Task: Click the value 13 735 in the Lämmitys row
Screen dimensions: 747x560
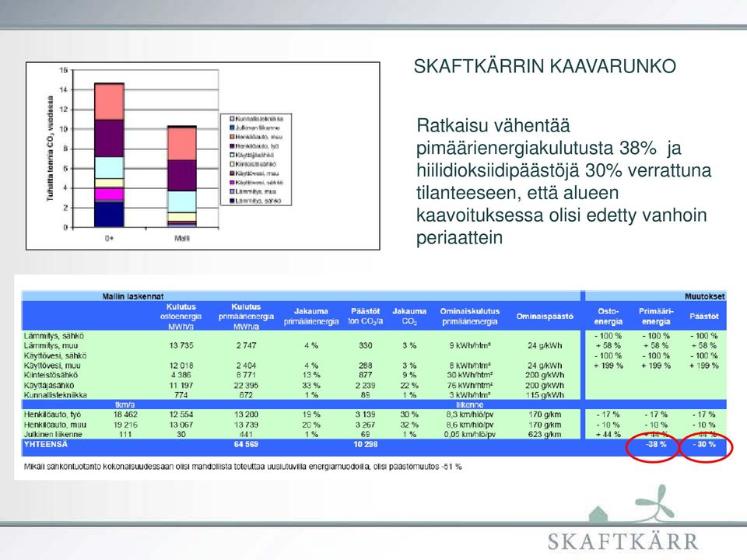Action: pyautogui.click(x=181, y=345)
